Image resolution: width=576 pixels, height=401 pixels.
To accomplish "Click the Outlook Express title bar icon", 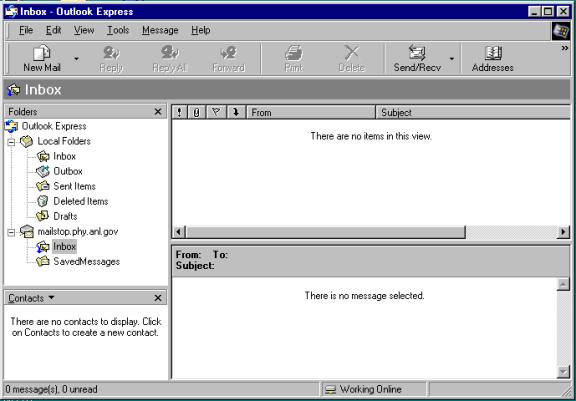I will (x=11, y=11).
